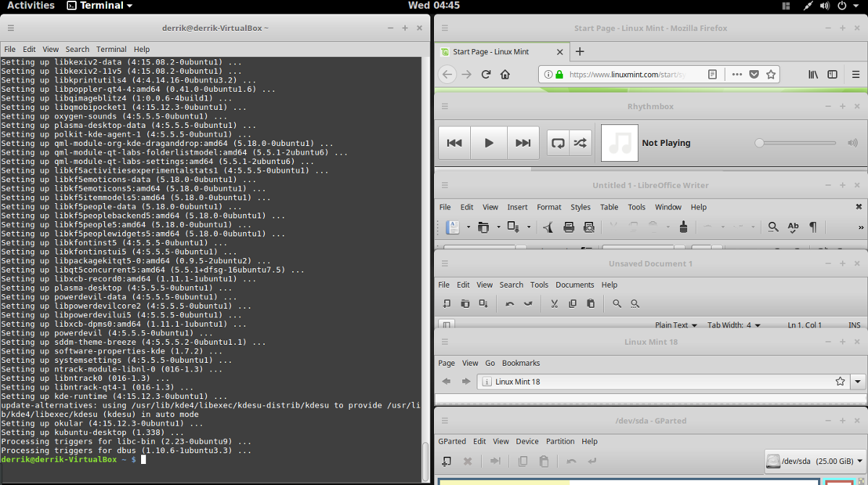Image resolution: width=868 pixels, height=485 pixels.
Task: Delete the selected partition via GParted toolbar
Action: pyautogui.click(x=467, y=461)
